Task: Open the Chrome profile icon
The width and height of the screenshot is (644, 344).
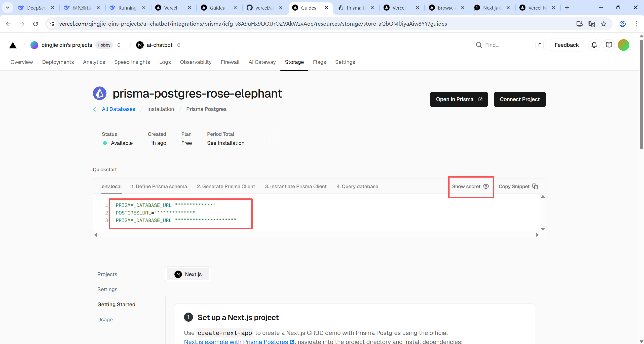Action: coord(622,24)
